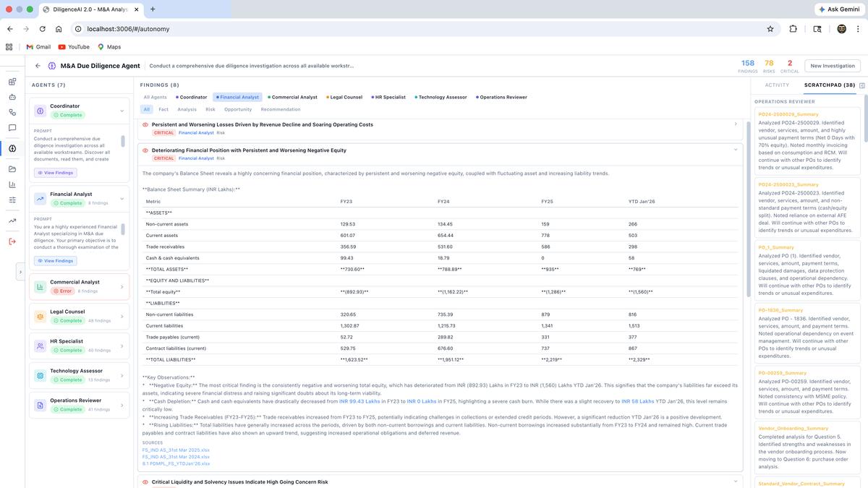Screen dimensions: 868x488
Task: Filter findings by Opportunity type
Action: pos(238,109)
